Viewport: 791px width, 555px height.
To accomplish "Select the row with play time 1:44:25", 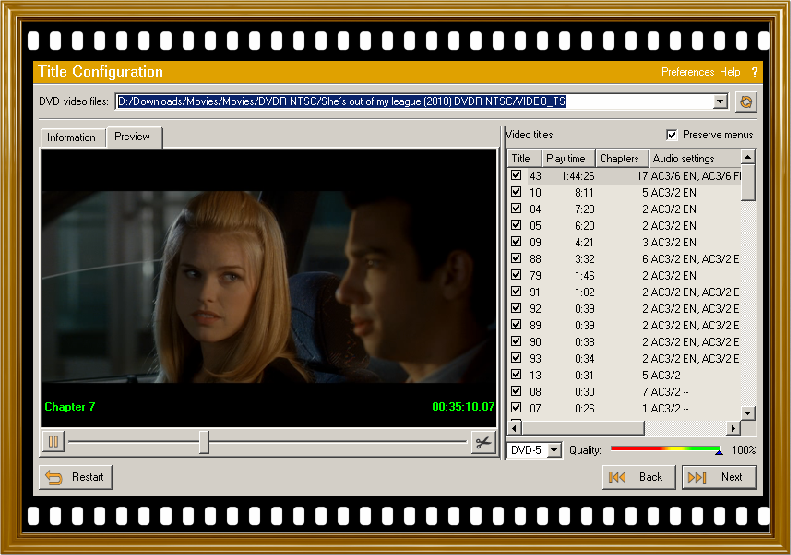I will click(625, 176).
